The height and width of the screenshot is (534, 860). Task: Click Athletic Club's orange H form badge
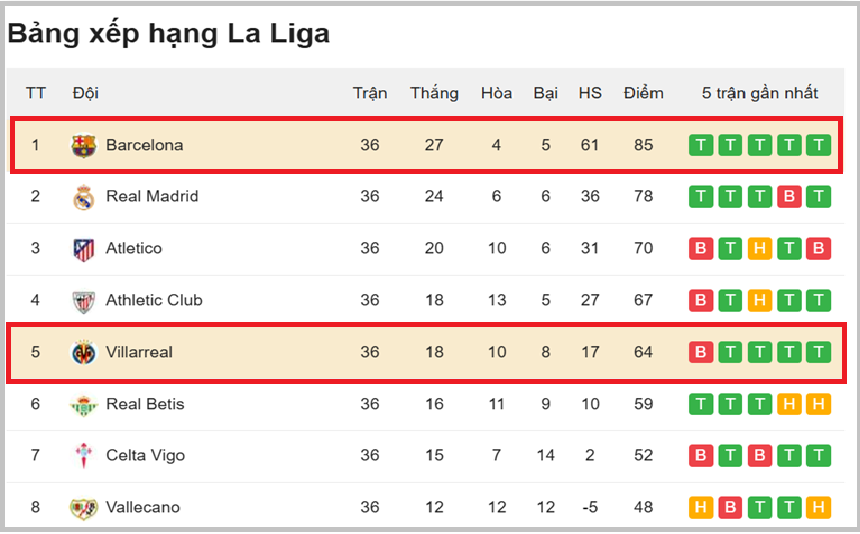760,300
